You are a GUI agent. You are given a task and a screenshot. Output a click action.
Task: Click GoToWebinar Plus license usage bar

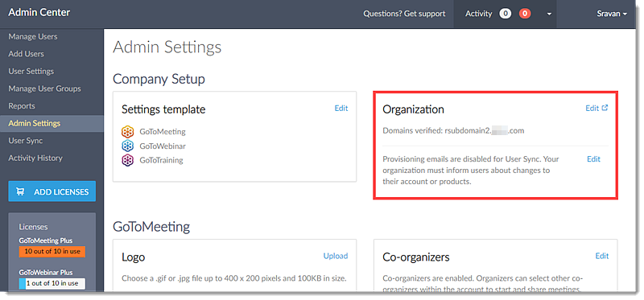click(x=52, y=283)
